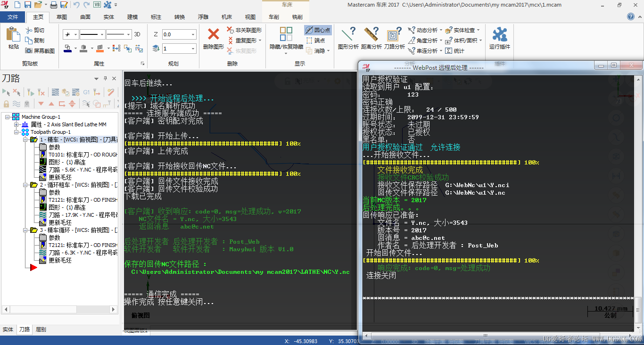
Task: Click the New file icon in quick access toolbar
Action: 17,5
